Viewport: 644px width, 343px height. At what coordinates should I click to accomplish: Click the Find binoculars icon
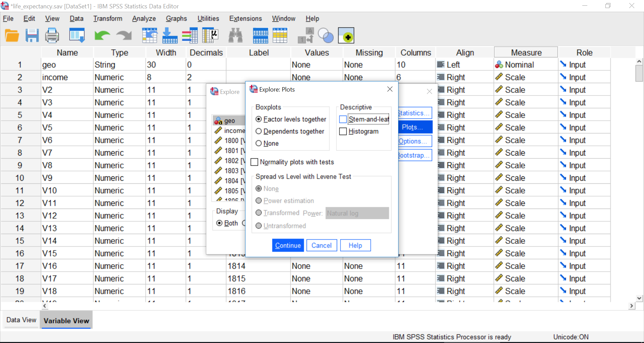click(235, 36)
